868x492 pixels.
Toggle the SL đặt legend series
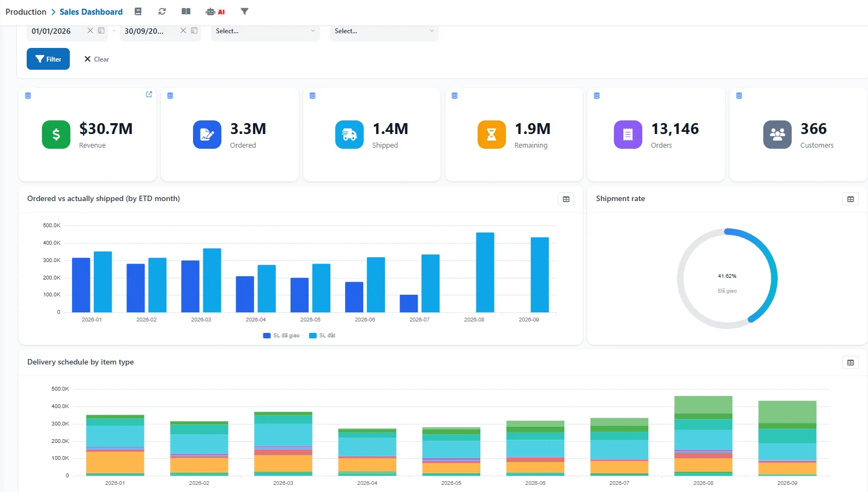(x=322, y=336)
